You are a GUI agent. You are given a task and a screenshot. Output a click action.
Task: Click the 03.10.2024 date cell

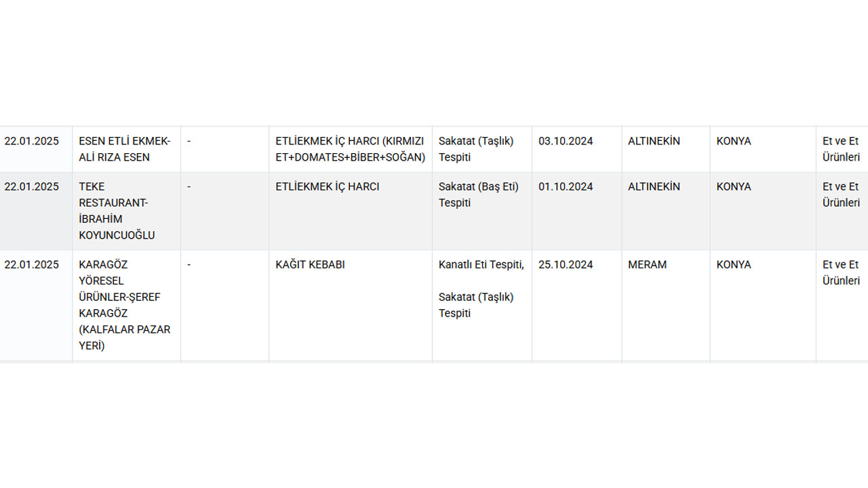tap(566, 142)
